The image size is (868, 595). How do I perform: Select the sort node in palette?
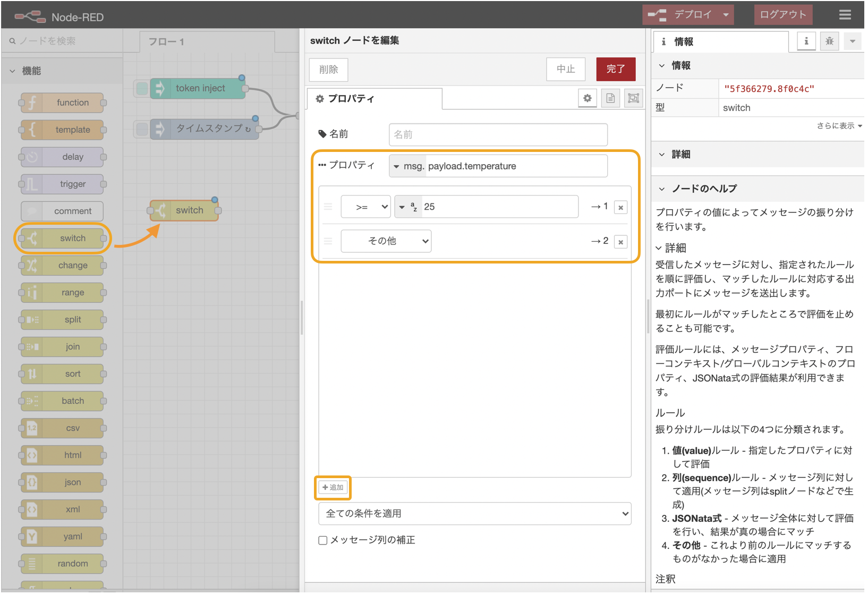coord(63,373)
